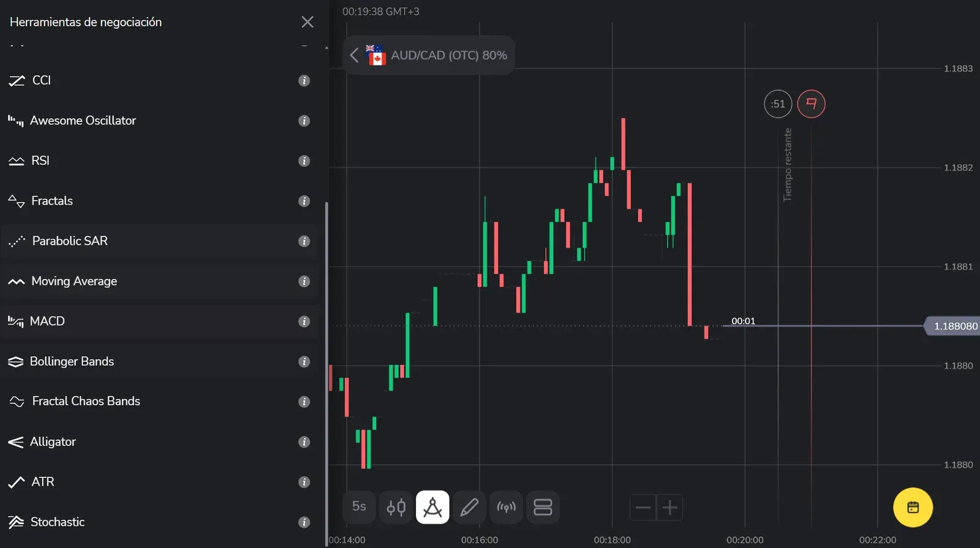Open Fractal Chaos Bands info icon
980x548 pixels.
(x=304, y=401)
